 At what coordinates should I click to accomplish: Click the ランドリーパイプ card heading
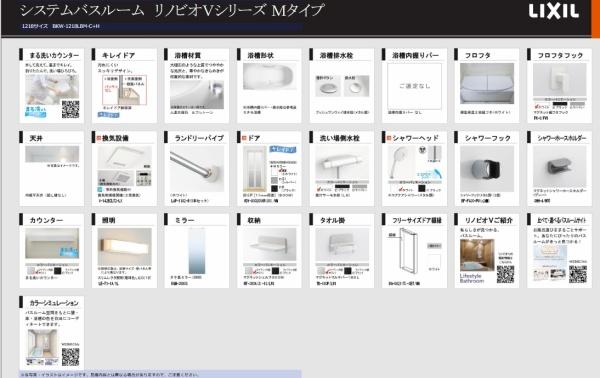199,138
